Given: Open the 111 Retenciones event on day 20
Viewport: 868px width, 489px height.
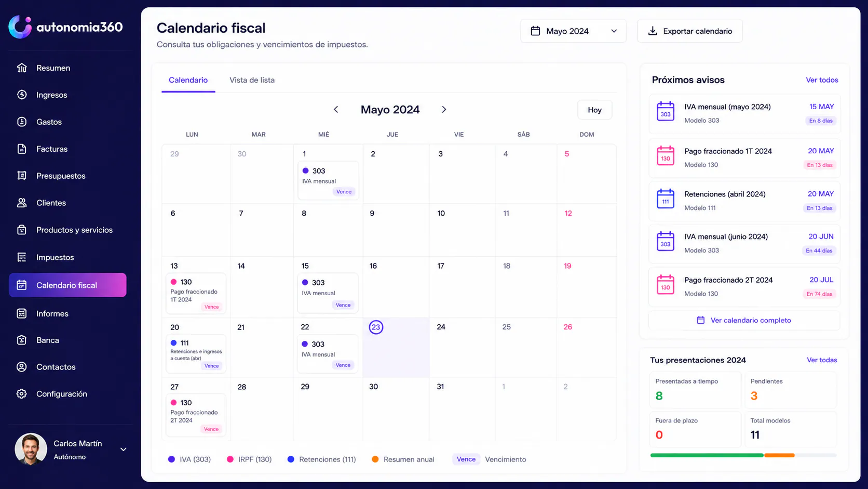Looking at the screenshot, I should click(196, 354).
